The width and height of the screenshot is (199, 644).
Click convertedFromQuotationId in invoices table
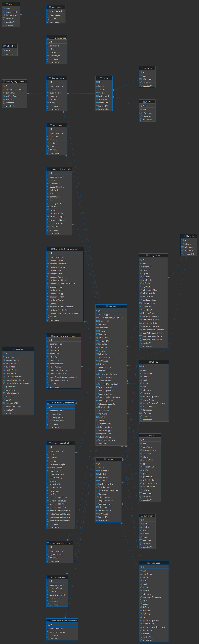111,318
